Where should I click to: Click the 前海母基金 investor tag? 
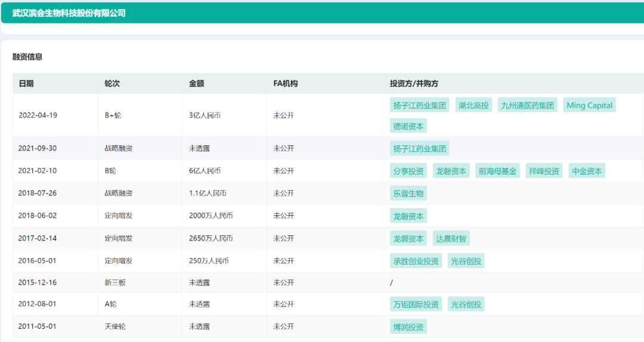pos(497,171)
